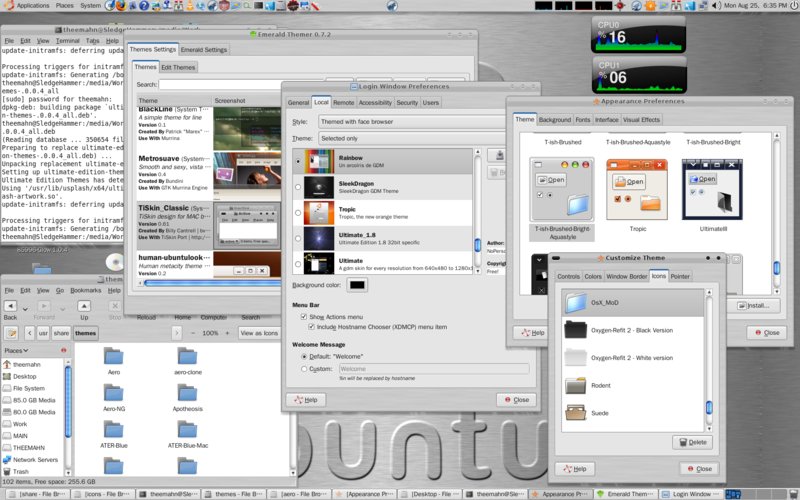Select Custom welcome message radio
Image resolution: width=800 pixels, height=500 pixels.
[304, 369]
